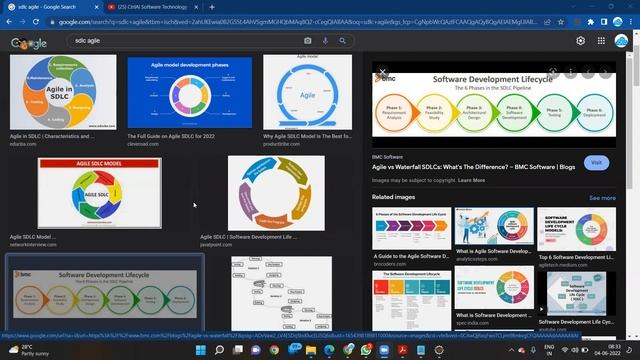Select the highlighted BMC Software Development Lifecycle result
640x360 pixels.
pos(105,293)
